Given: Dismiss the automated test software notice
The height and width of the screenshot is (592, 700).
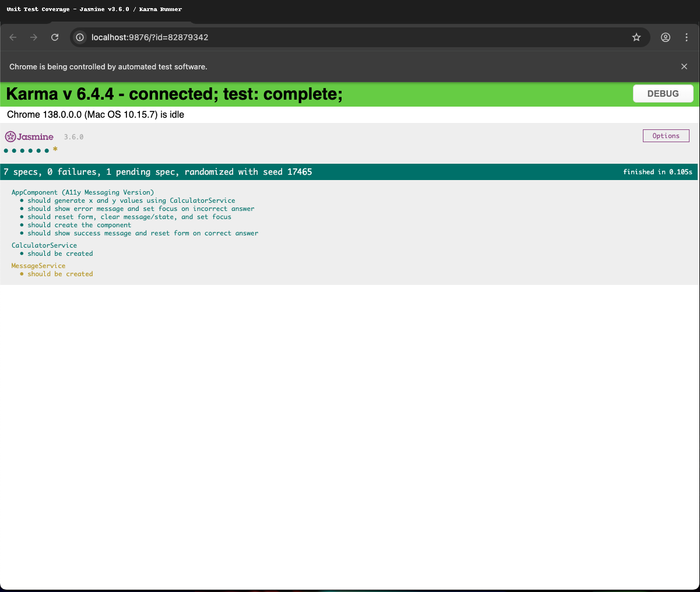Looking at the screenshot, I should coord(684,66).
